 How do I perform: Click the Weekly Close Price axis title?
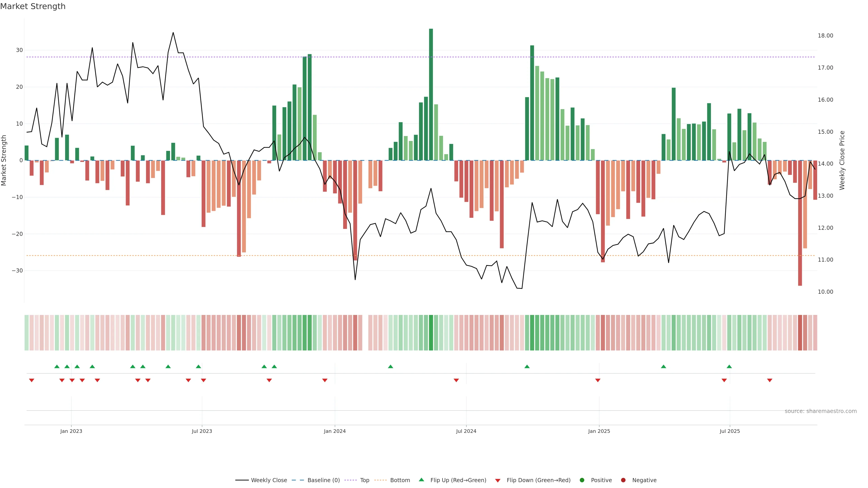click(842, 160)
